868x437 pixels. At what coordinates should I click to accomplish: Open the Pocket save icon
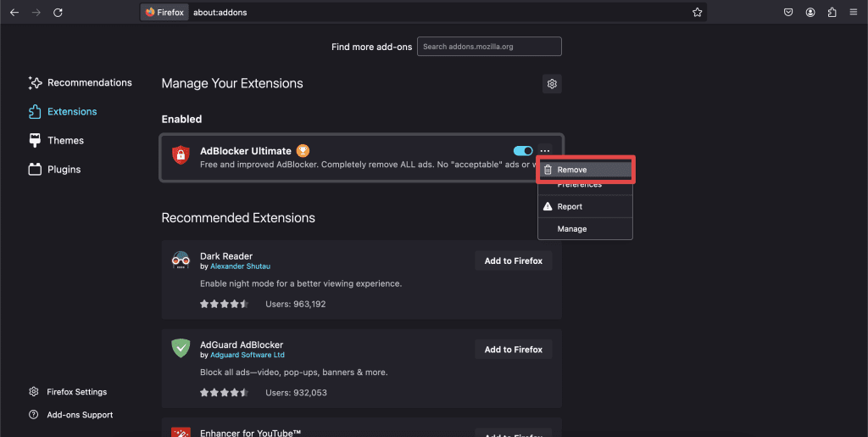(x=788, y=13)
